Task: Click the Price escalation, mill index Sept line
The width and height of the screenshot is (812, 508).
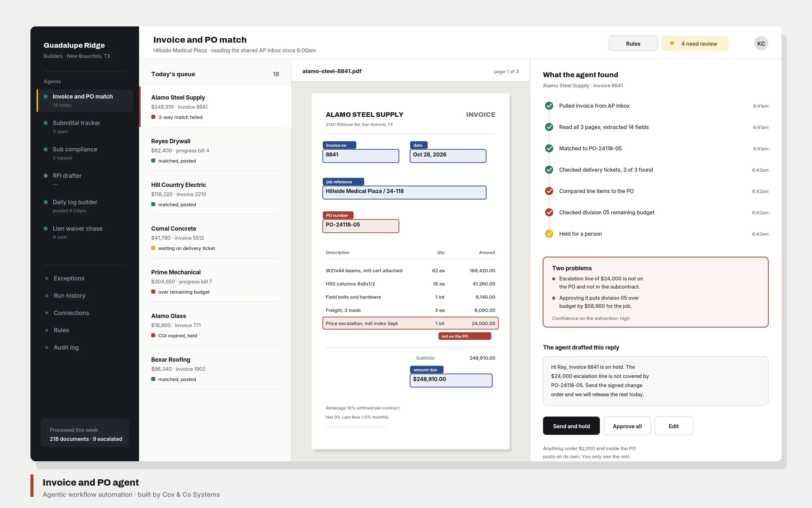Action: (410, 323)
